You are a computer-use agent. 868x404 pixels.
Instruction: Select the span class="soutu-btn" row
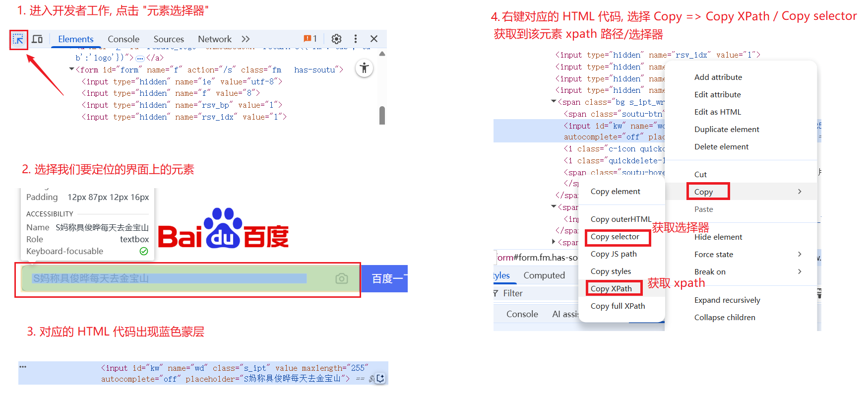pos(614,114)
